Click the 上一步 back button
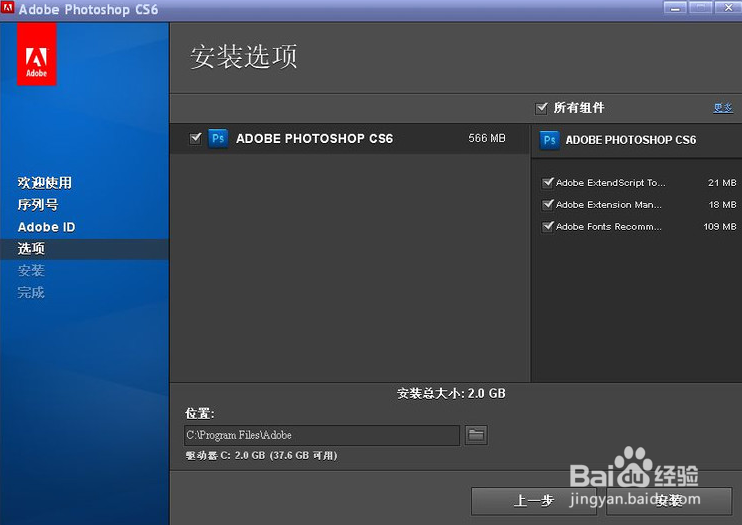 tap(534, 501)
